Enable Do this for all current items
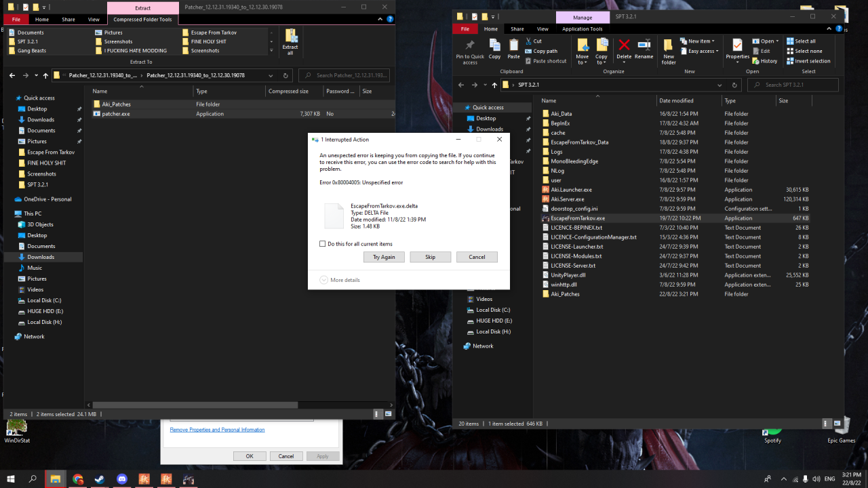This screenshot has height=488, width=868. (x=323, y=244)
